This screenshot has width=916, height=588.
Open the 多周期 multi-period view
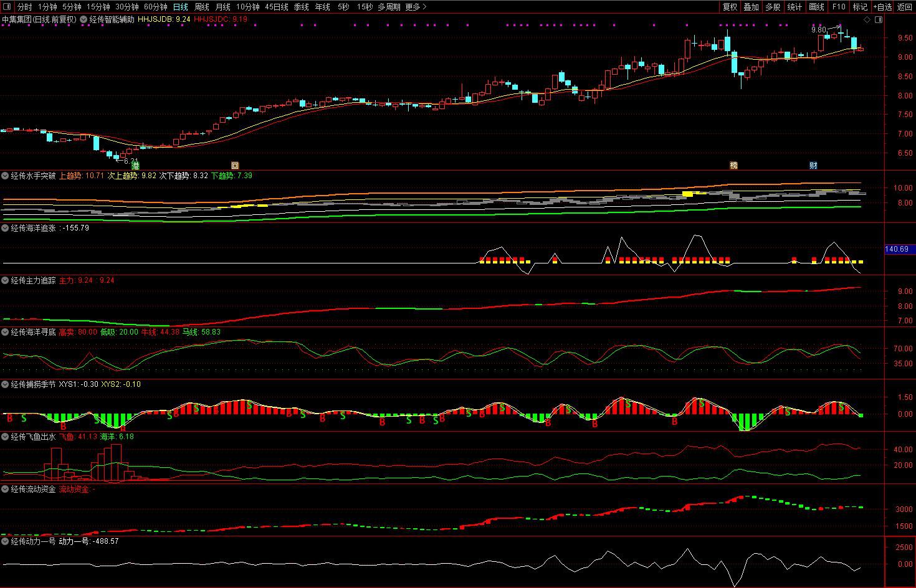(x=389, y=7)
